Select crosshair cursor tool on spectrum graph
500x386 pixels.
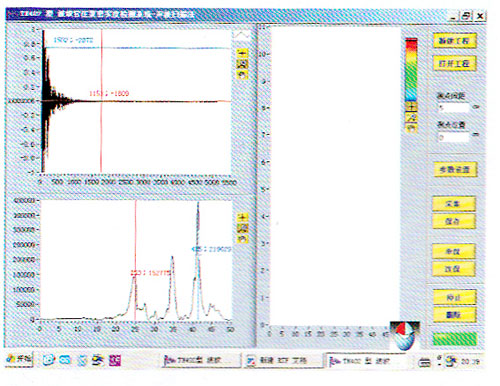[x=243, y=217]
